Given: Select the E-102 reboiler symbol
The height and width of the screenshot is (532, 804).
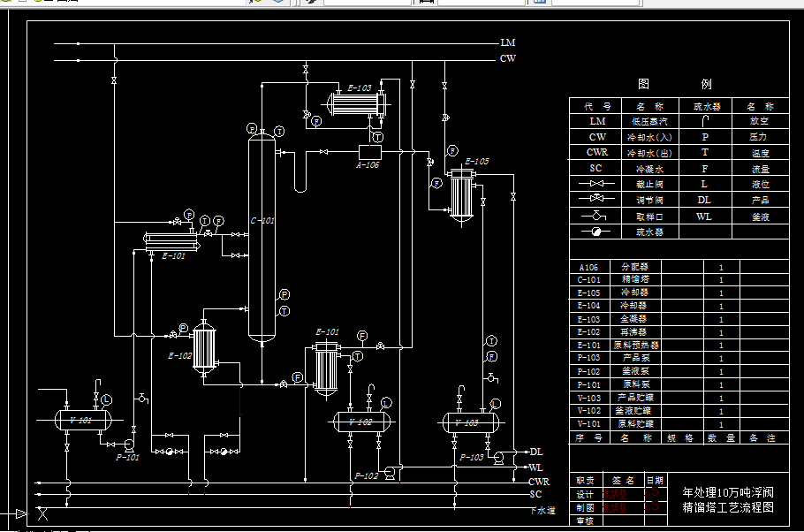Looking at the screenshot, I should 205,348.
